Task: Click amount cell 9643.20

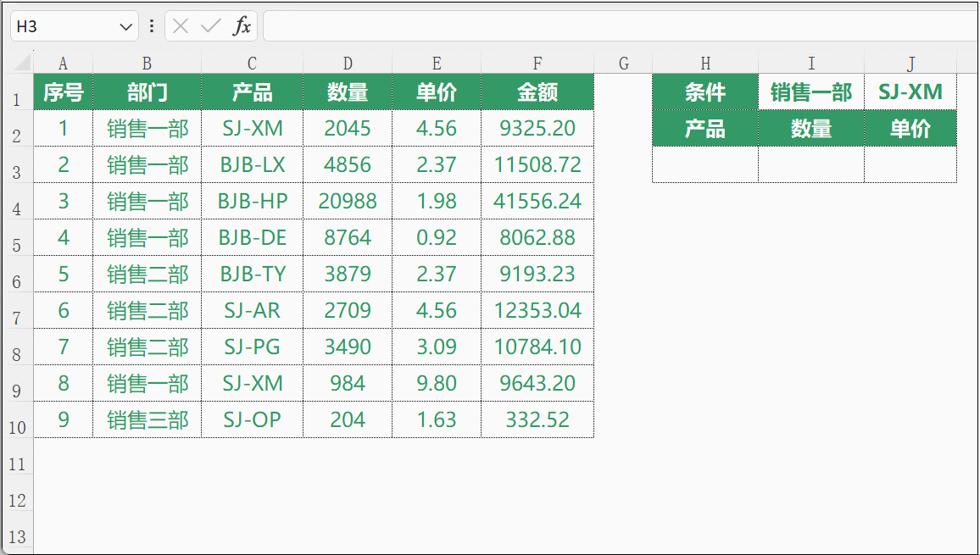Action: [x=537, y=383]
